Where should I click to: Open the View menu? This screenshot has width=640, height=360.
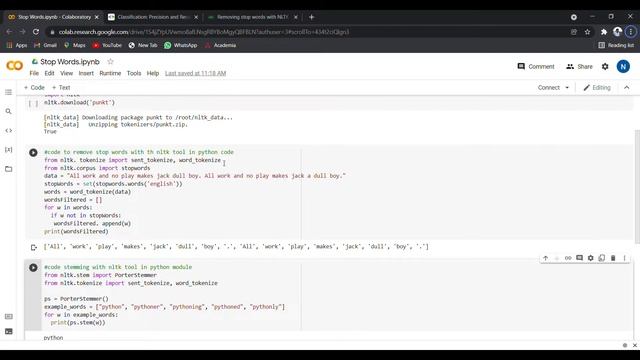tap(67, 73)
